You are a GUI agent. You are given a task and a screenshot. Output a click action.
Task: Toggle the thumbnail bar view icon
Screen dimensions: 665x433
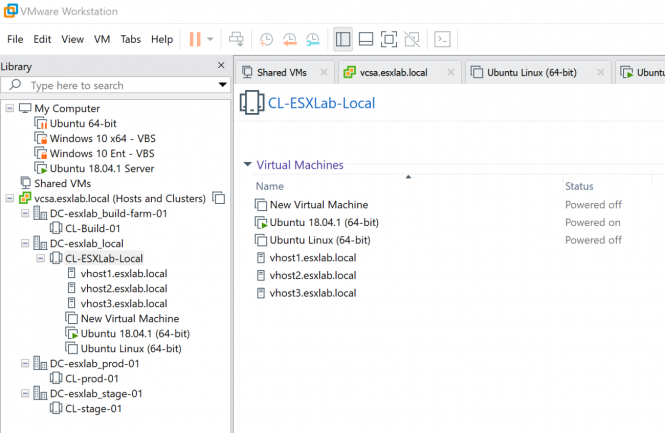pos(366,39)
